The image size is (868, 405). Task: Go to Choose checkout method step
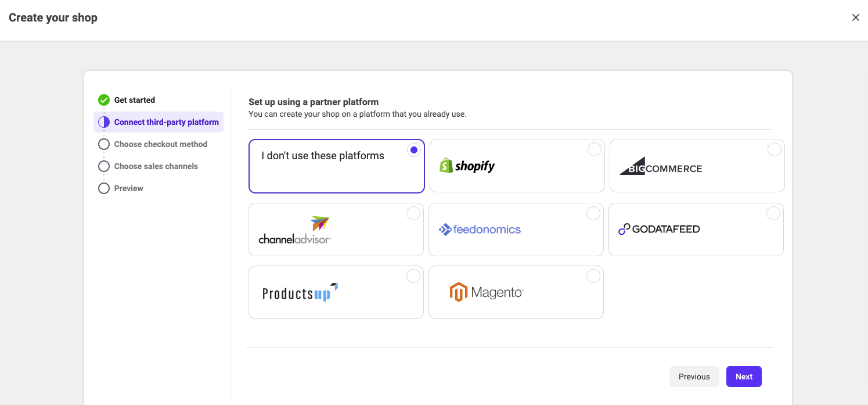(x=160, y=144)
